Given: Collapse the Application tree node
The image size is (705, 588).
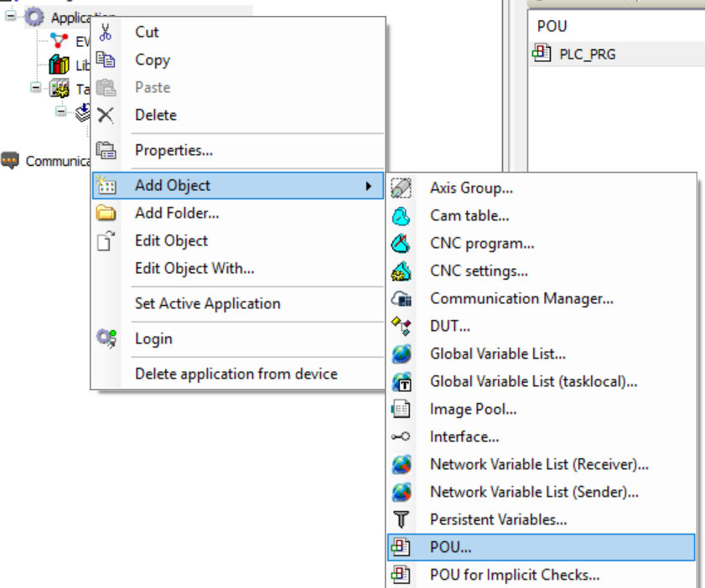Looking at the screenshot, I should click(x=10, y=16).
